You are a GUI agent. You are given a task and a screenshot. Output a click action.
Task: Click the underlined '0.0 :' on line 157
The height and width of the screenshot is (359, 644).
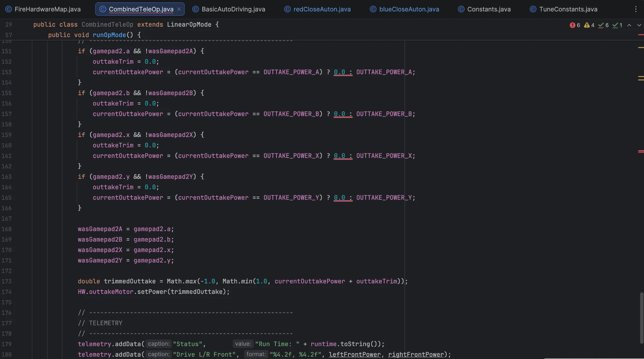click(343, 114)
